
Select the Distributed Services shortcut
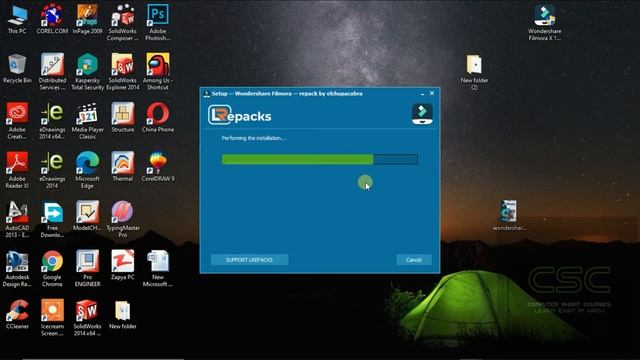[x=52, y=71]
